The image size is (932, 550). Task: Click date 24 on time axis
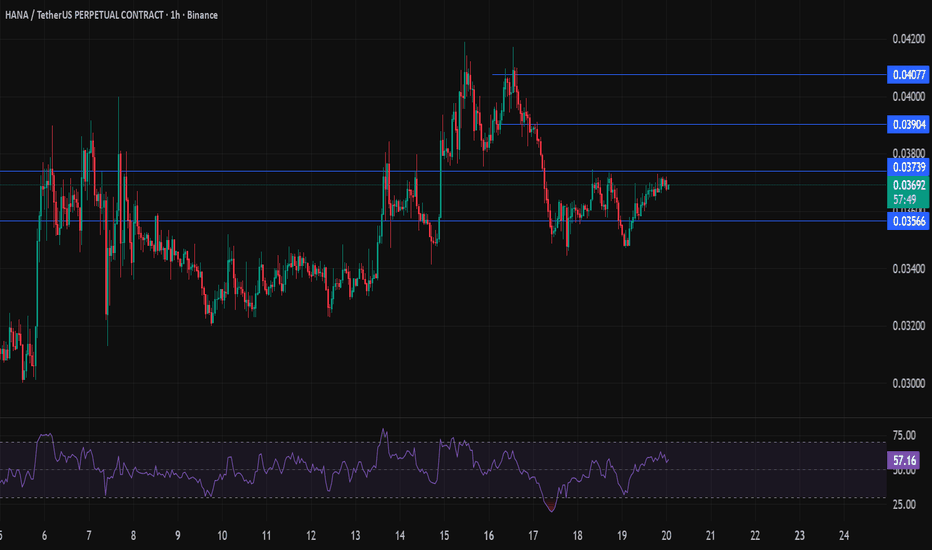click(x=844, y=536)
